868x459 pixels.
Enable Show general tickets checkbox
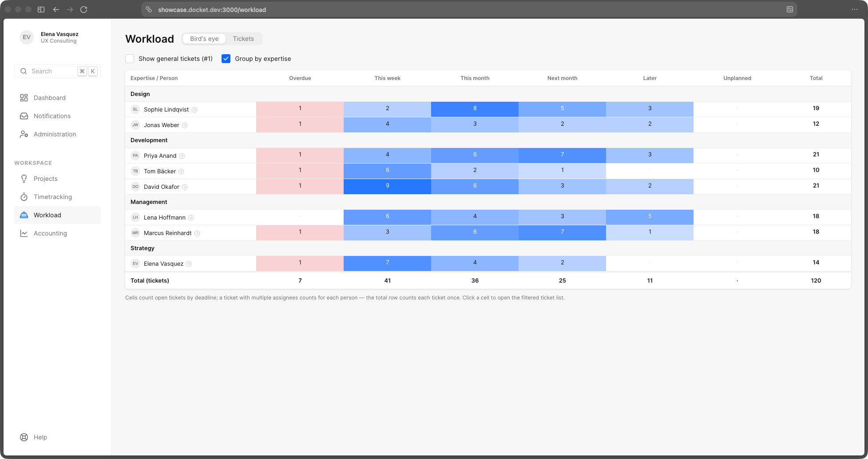tap(130, 59)
